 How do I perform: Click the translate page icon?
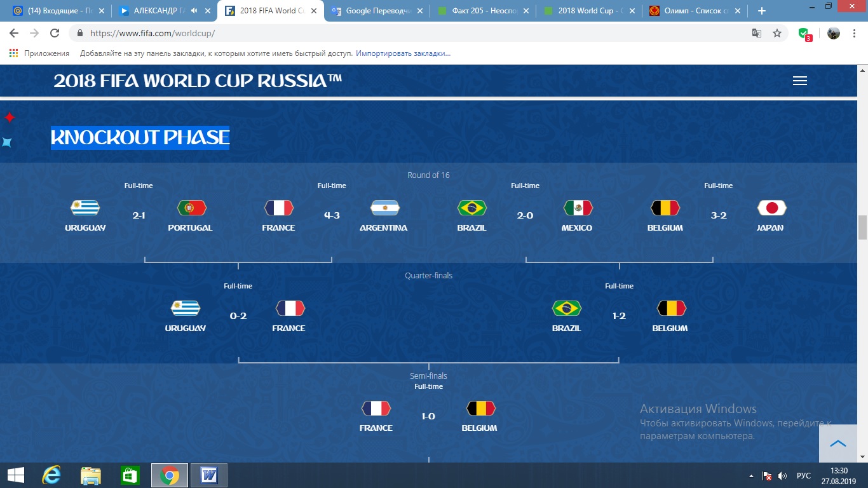click(757, 33)
